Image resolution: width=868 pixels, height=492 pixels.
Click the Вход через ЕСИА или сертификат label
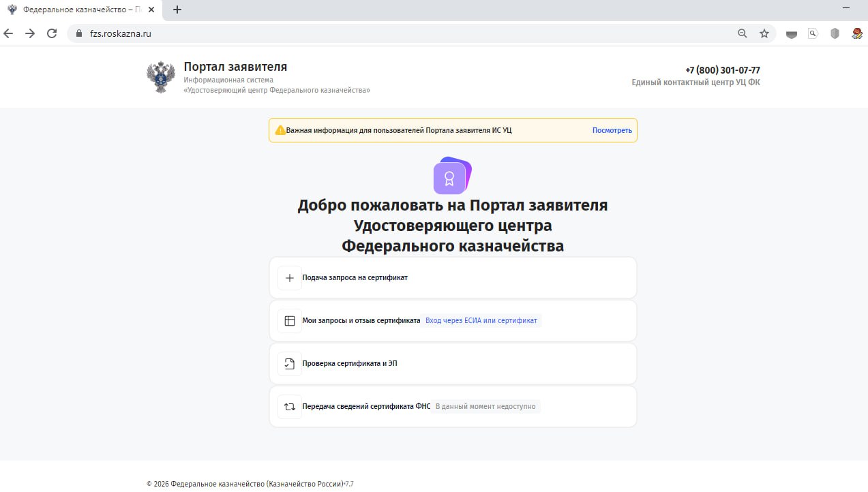(x=481, y=320)
